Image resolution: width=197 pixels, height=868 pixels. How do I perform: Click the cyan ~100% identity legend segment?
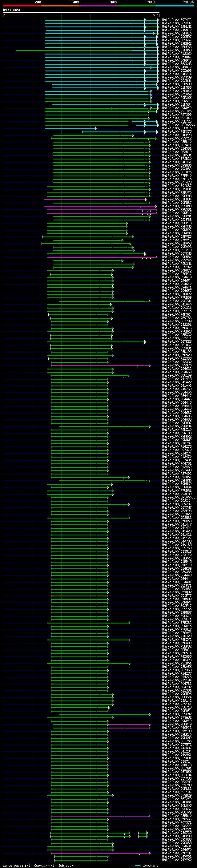click(175, 6)
